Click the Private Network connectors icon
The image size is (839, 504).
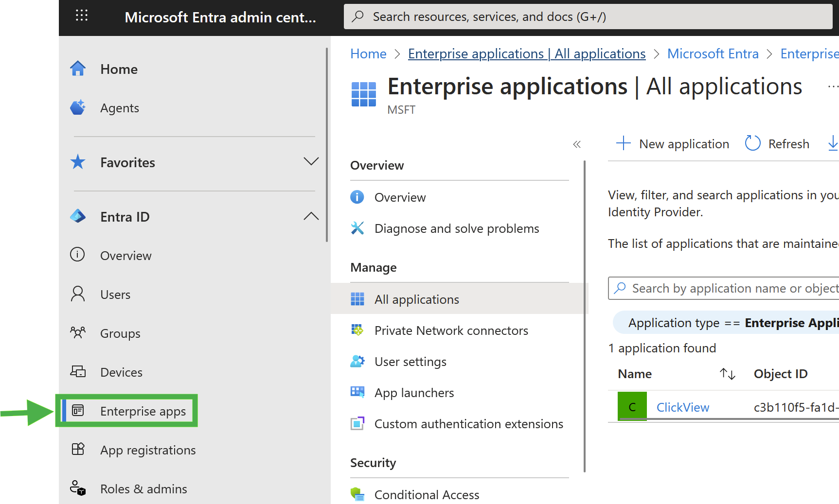pos(357,330)
